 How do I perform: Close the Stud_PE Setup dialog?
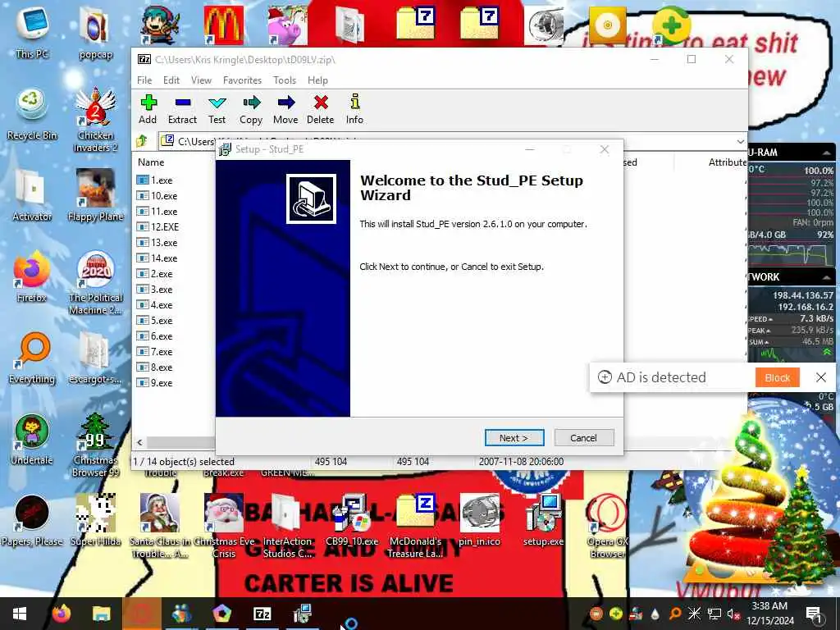coord(605,149)
